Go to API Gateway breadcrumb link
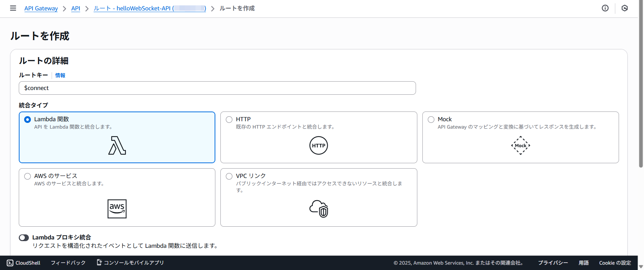 click(41, 8)
